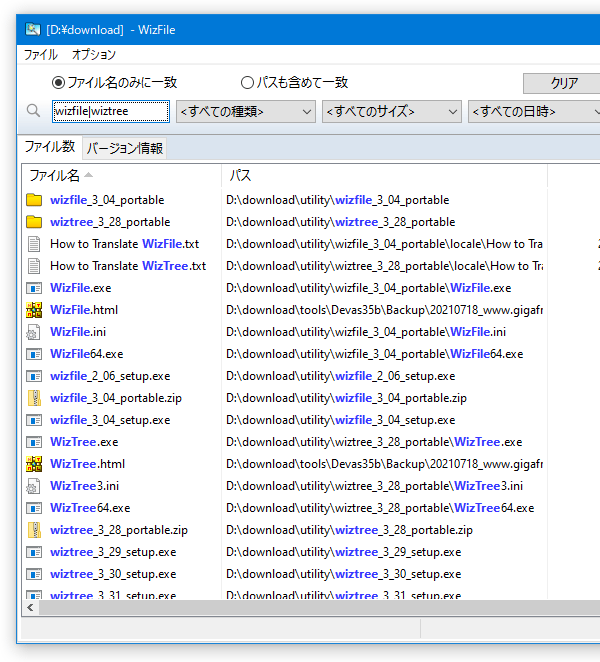Screen dimensions: 600x662
Task: Select the WizTree3.ini file name
Action: [x=84, y=486]
